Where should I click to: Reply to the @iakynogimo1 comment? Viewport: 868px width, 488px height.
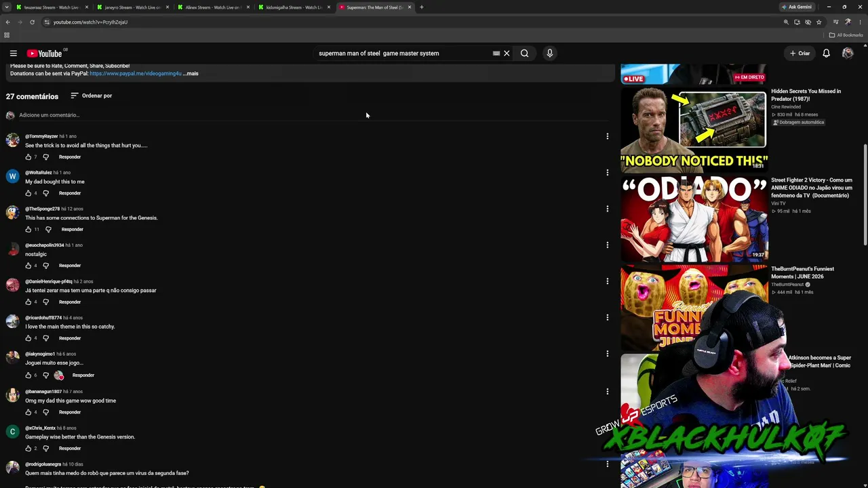(x=83, y=375)
